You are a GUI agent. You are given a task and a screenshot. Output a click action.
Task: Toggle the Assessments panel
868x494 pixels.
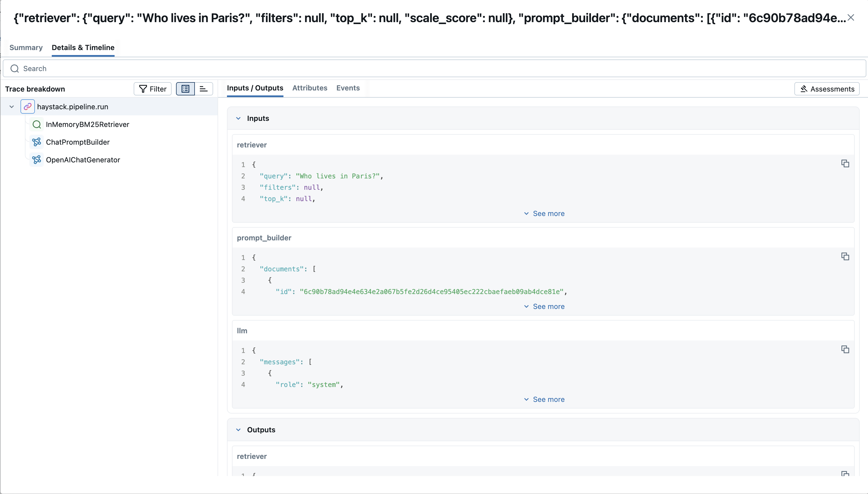pos(826,89)
